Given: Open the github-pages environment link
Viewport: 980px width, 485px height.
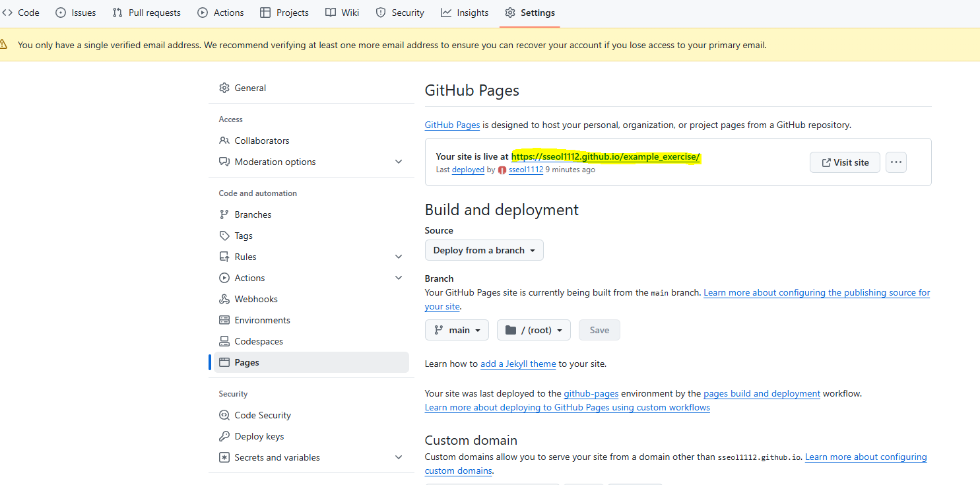Looking at the screenshot, I should point(591,393).
